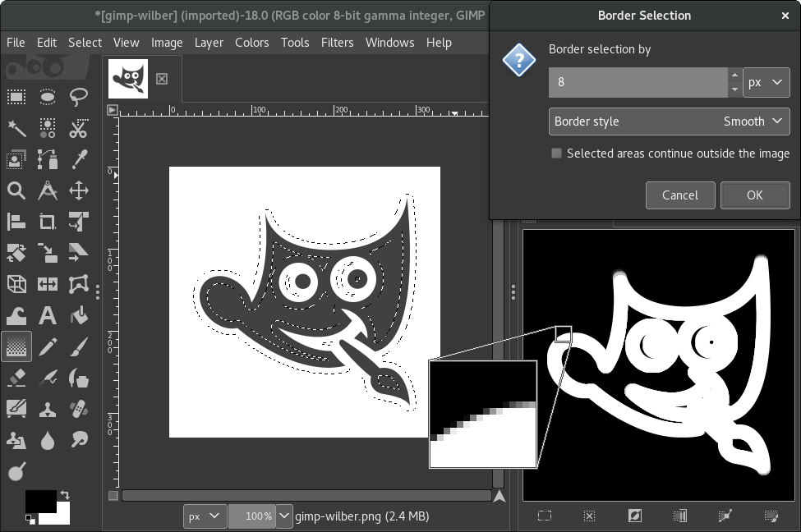Swap foreground and background colors
Viewport: 801px width, 532px height.
click(65, 494)
